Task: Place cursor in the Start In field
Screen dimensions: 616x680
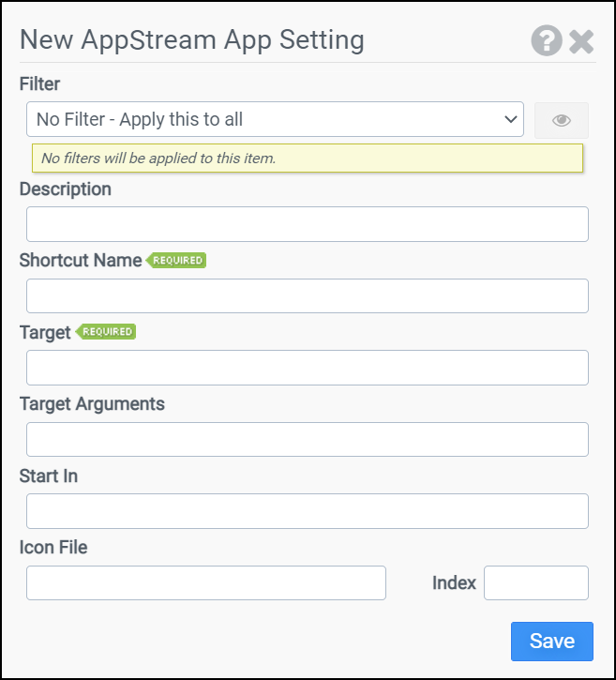Action: pyautogui.click(x=307, y=511)
